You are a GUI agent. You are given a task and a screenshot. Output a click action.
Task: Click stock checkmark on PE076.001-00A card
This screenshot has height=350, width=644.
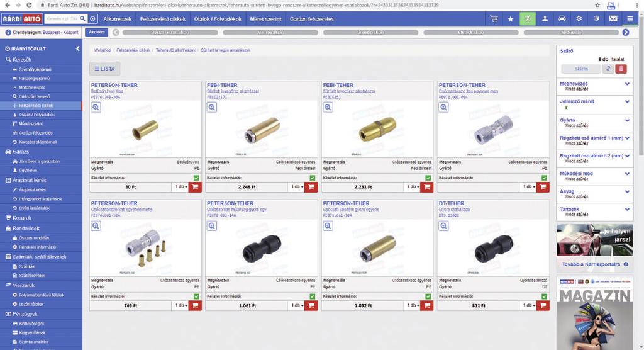coord(544,178)
